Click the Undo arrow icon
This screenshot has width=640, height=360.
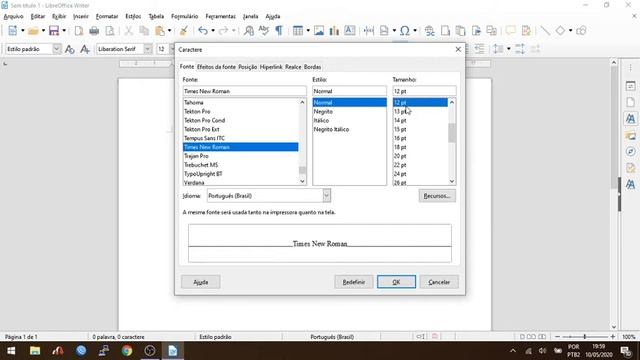[203, 31]
